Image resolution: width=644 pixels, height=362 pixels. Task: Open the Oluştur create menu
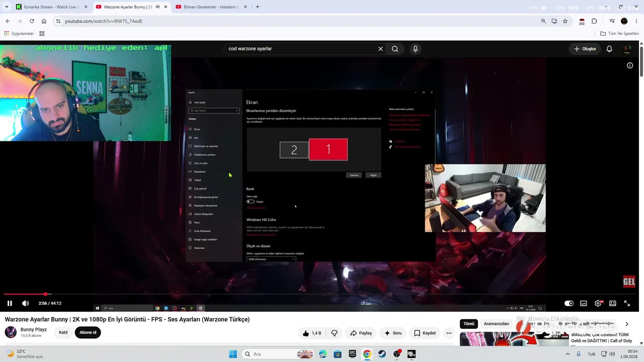pos(585,49)
